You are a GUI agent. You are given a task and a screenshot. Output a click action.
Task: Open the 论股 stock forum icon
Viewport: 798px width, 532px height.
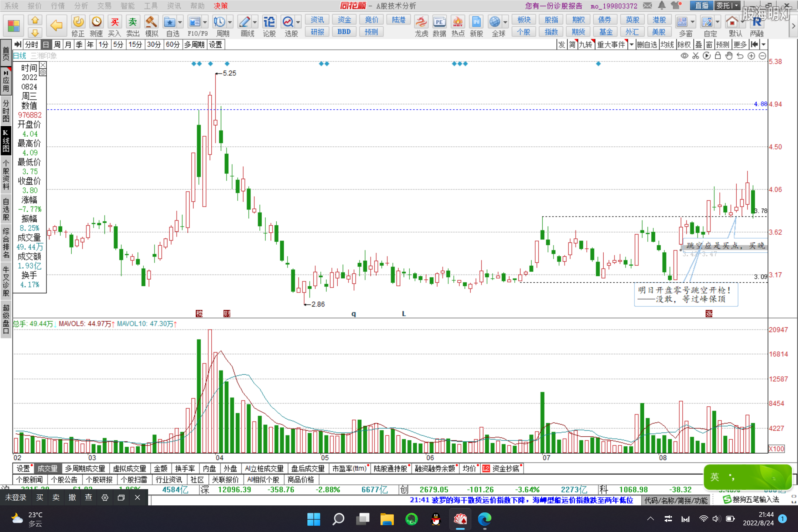pyautogui.click(x=269, y=26)
